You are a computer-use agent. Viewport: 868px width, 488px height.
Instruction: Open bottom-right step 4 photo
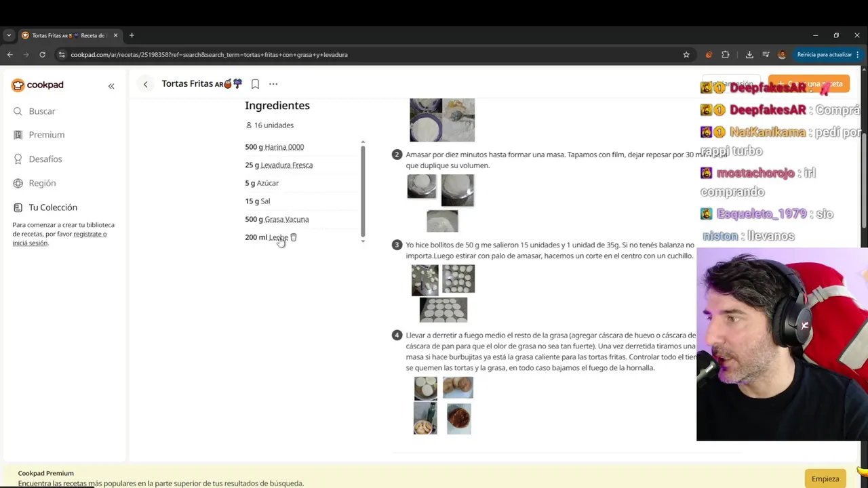[x=459, y=418]
